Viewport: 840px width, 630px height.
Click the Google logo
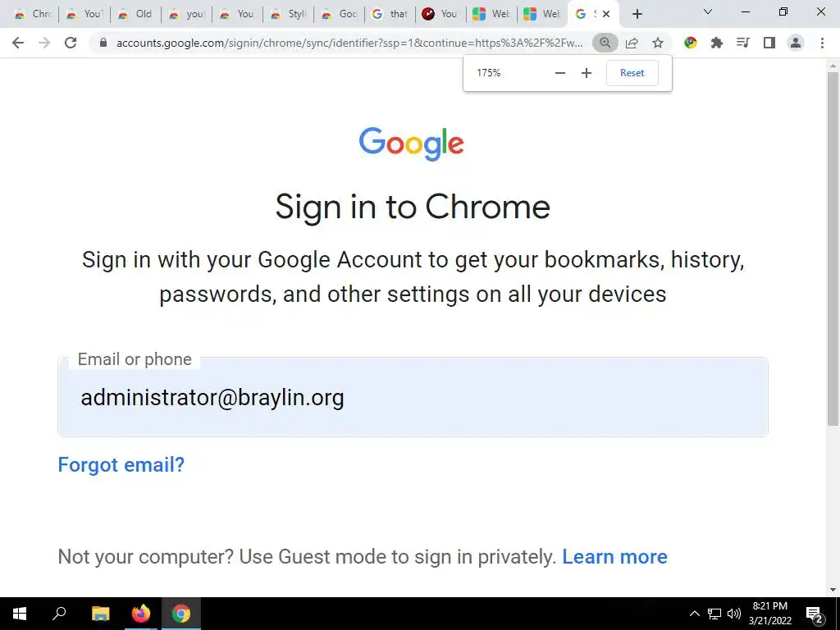tap(412, 144)
